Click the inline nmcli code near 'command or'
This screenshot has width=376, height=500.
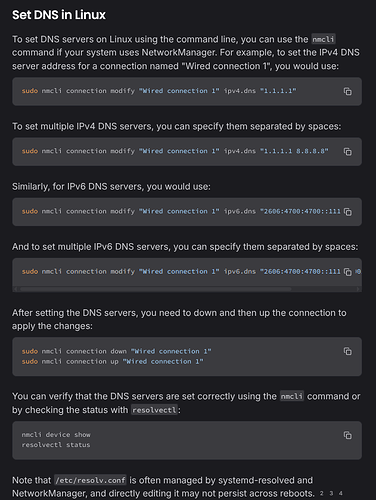pyautogui.click(x=292, y=396)
